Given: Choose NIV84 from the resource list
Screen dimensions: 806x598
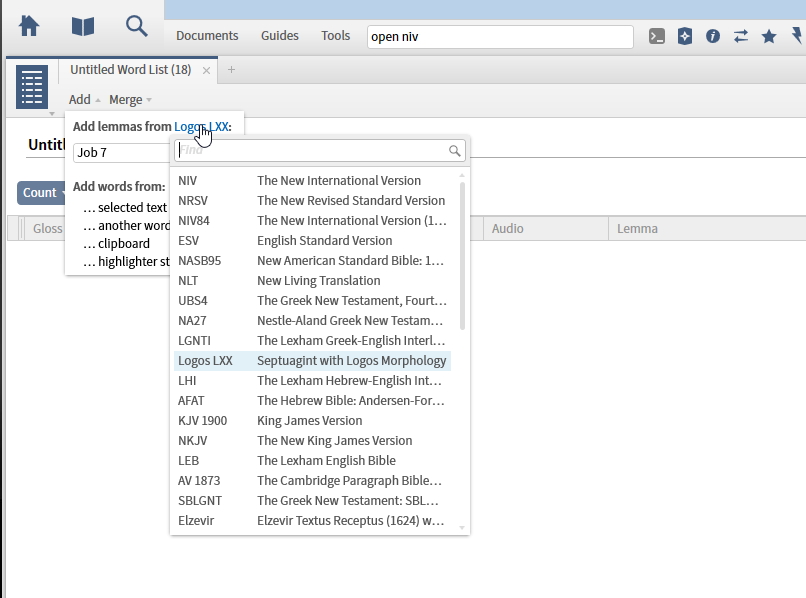Looking at the screenshot, I should tap(313, 221).
